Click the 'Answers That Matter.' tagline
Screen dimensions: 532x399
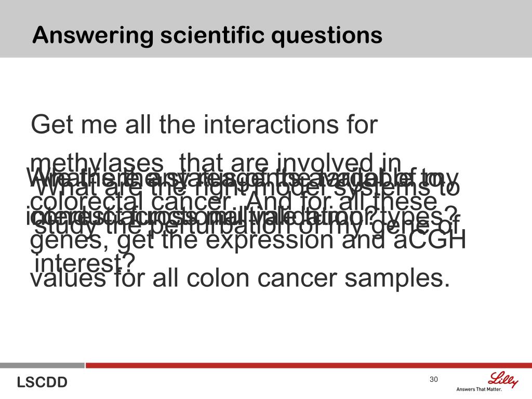coord(478,389)
